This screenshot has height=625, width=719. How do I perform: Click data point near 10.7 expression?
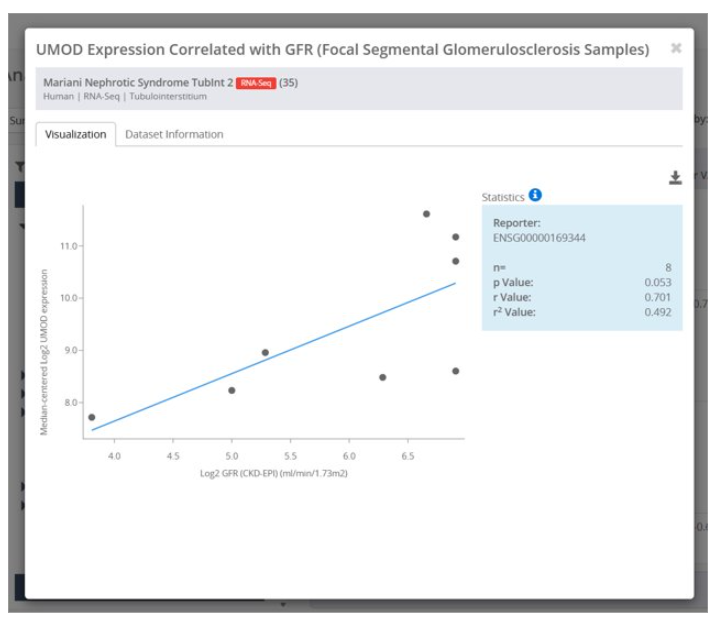(x=455, y=261)
